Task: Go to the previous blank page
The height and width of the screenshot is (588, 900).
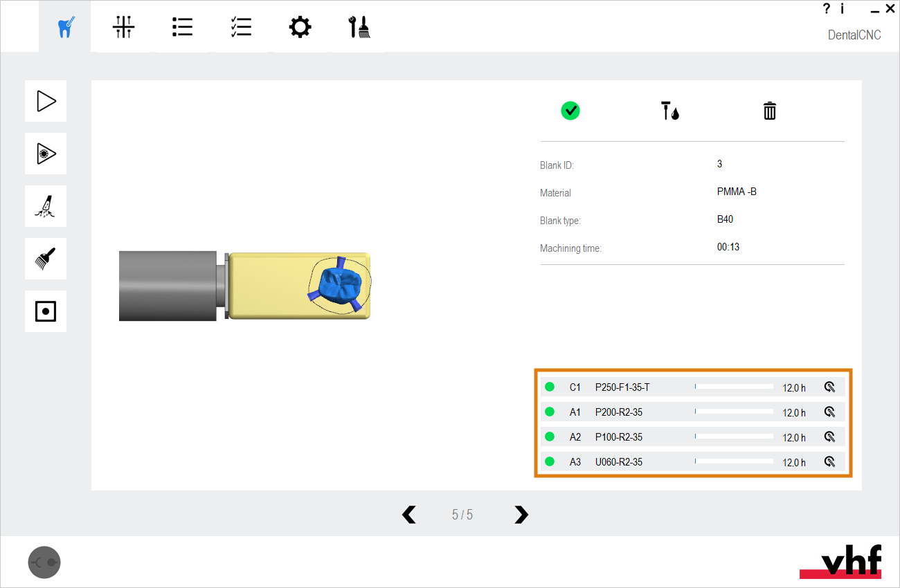Action: [408, 515]
